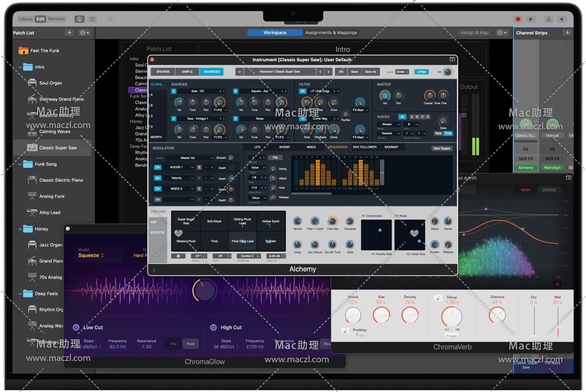Open the Control 3 ModWheel dropdown

pos(249,256)
